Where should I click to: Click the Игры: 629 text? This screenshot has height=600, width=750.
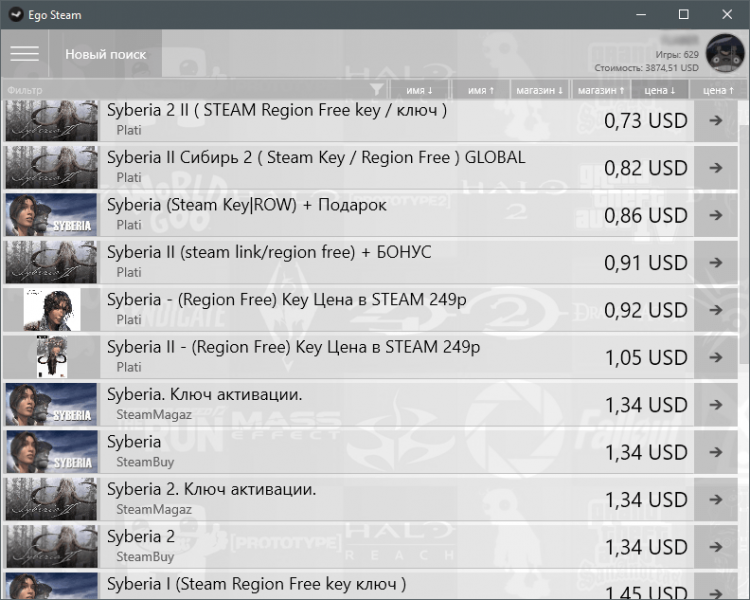point(677,55)
